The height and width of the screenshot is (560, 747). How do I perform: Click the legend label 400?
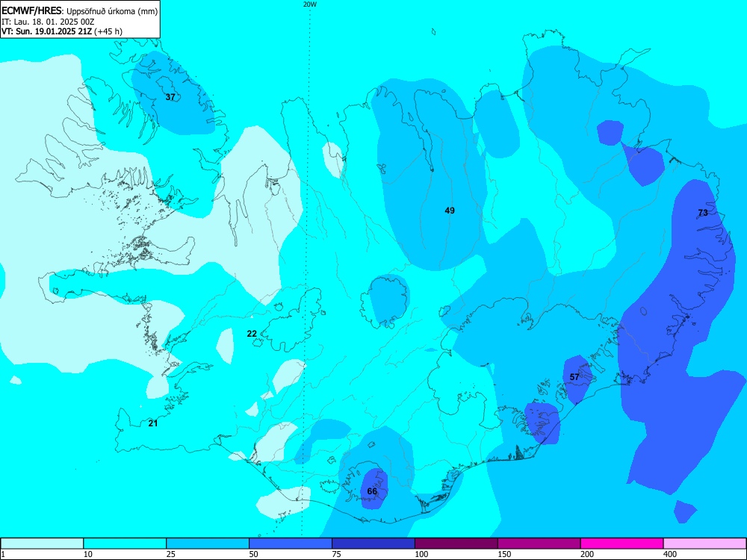coord(670,554)
